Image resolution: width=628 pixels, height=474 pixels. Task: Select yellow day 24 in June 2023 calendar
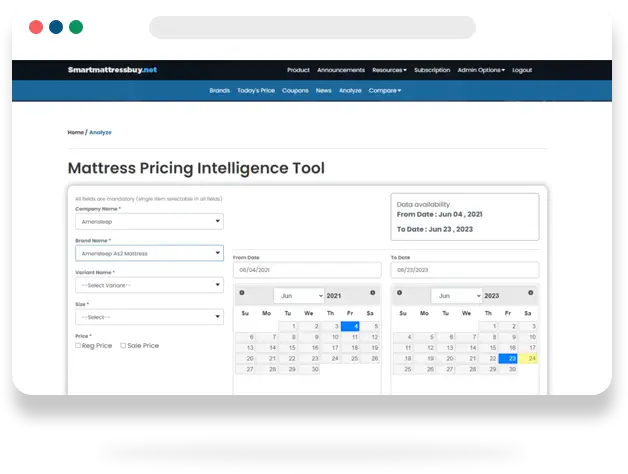point(528,358)
